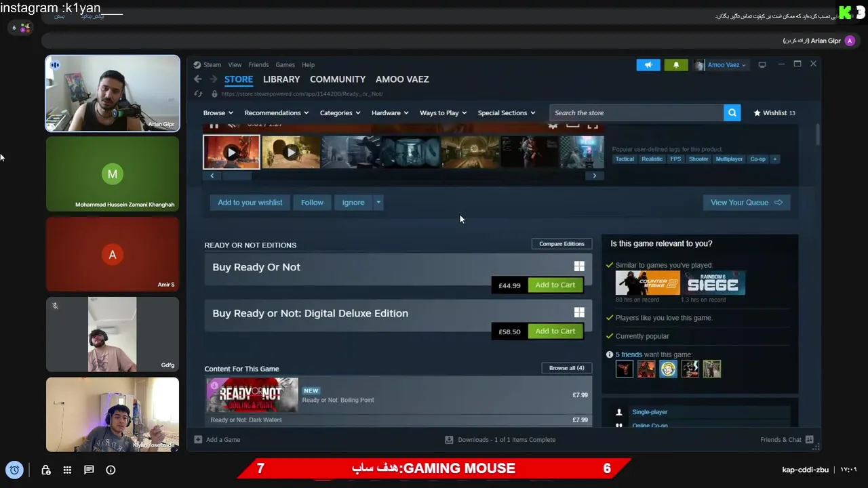868x488 pixels.
Task: Click in the Search the store field
Action: coord(636,113)
